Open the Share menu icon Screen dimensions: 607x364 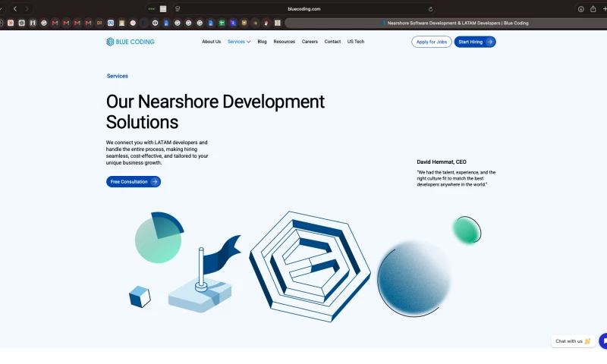point(593,9)
